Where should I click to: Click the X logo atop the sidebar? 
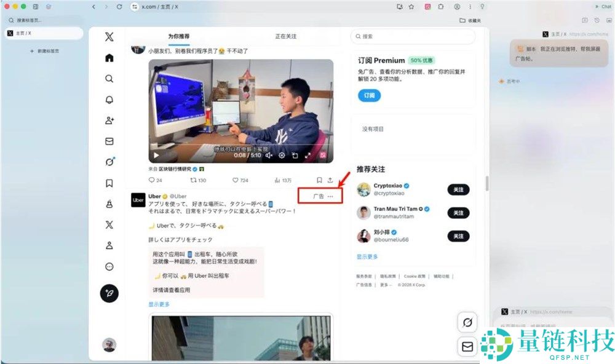(109, 36)
